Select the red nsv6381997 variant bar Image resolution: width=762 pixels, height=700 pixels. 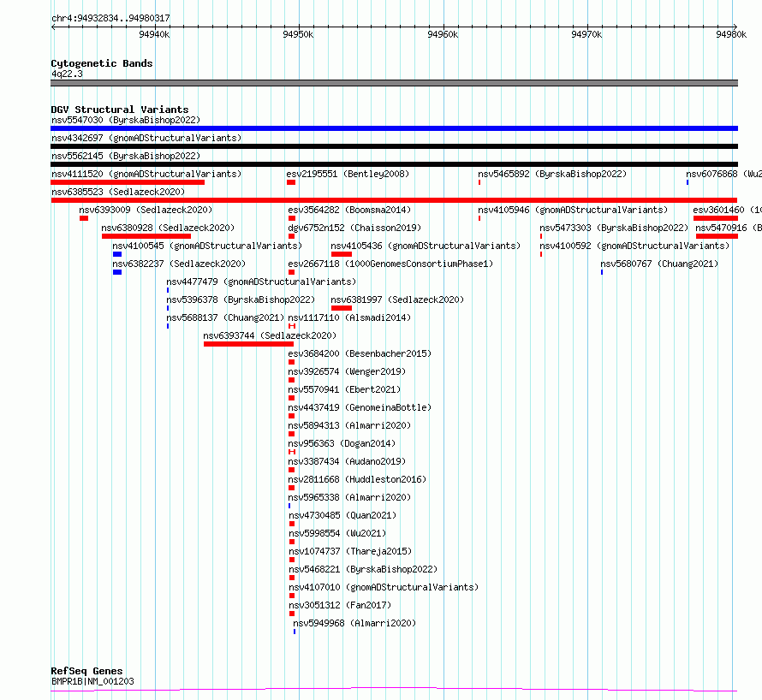pos(341,308)
